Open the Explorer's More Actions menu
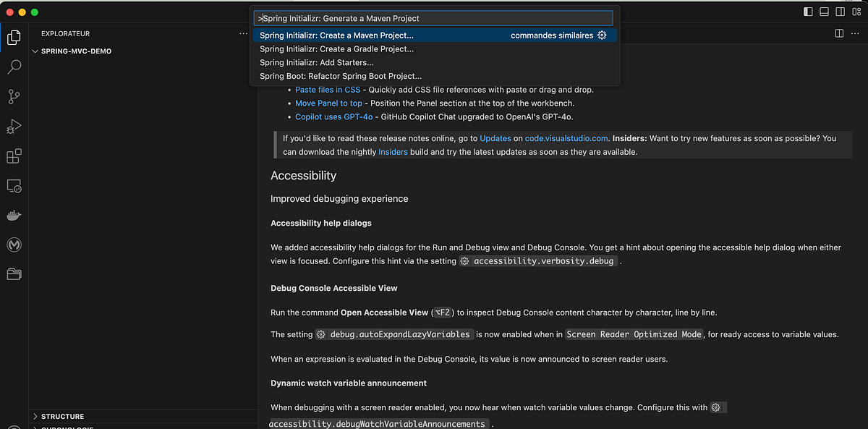The width and height of the screenshot is (868, 429). tap(243, 33)
